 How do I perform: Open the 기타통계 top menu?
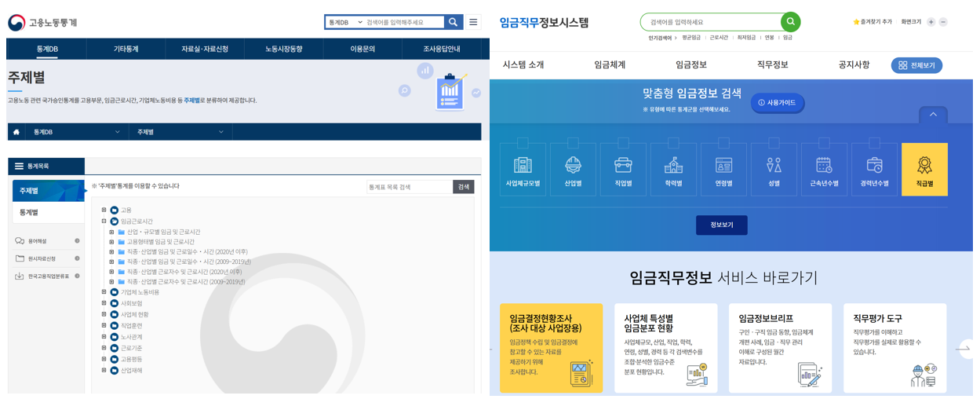(x=126, y=49)
